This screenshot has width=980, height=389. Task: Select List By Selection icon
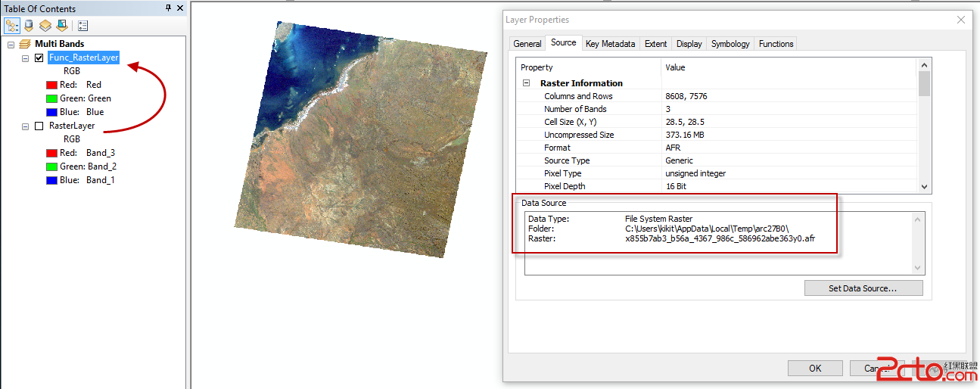tap(61, 25)
